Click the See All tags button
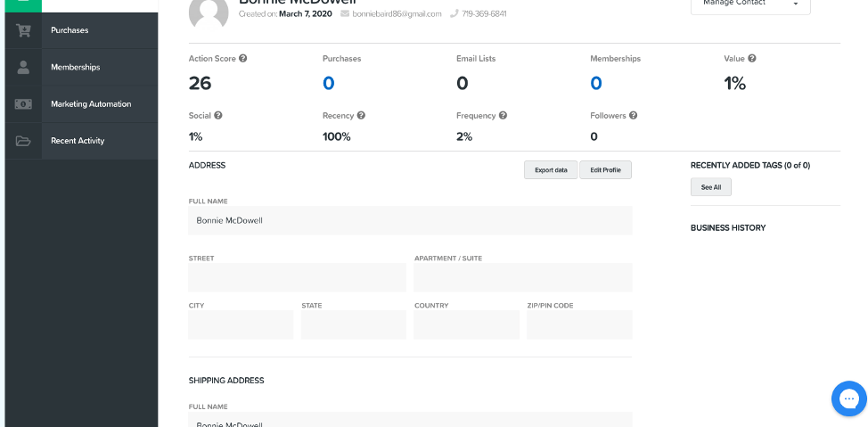Viewport: 868px width, 427px height. click(710, 187)
